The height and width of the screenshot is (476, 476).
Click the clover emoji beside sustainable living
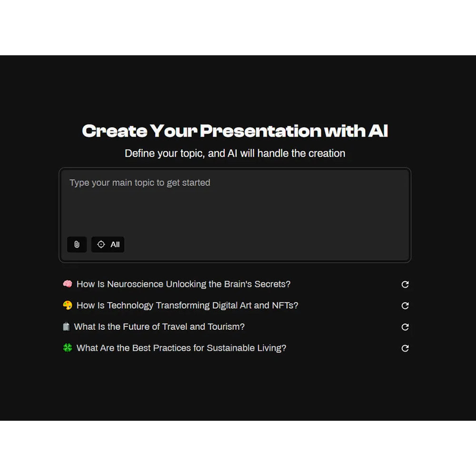click(x=67, y=348)
